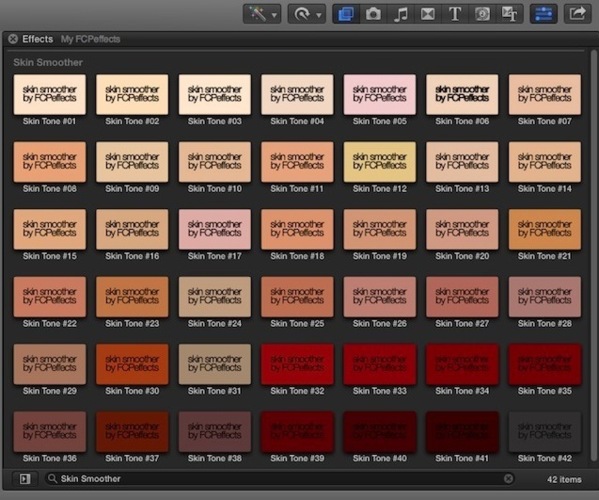
Task: Click the Skin Tone #09 label
Action: (132, 189)
